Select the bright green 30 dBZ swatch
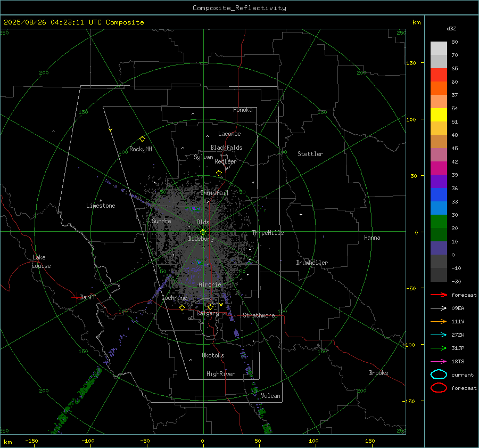Image resolution: width=479 pixels, height=448 pixels. coord(439,221)
